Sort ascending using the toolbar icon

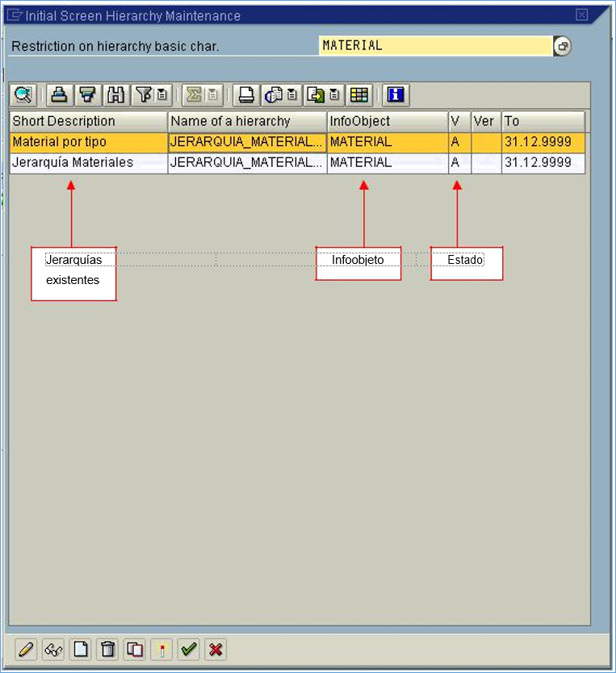[x=58, y=95]
